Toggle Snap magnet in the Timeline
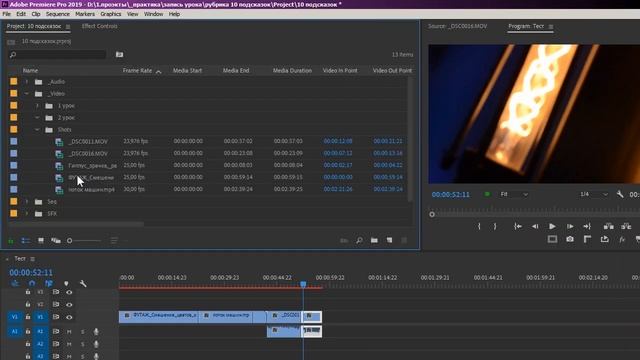The image size is (640, 360). 32,283
